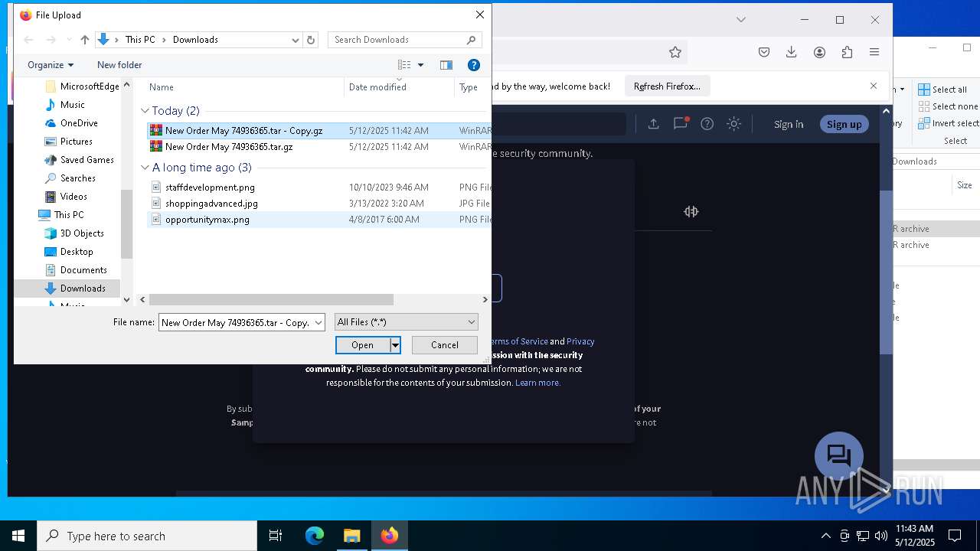The image size is (980, 551).
Task: Open the All Files type filter dropdown
Action: coord(407,323)
